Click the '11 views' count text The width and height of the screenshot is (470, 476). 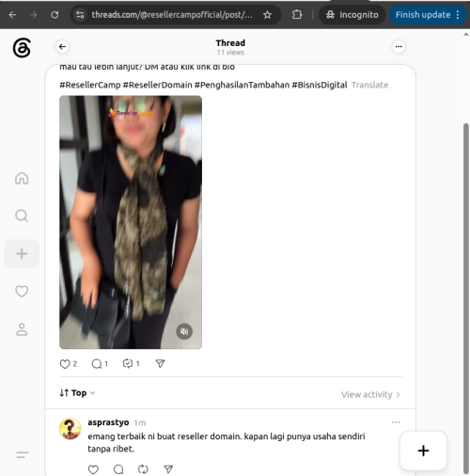point(230,53)
